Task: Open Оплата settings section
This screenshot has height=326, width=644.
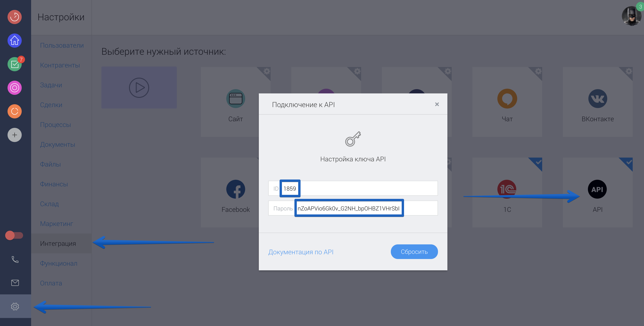Action: pos(51,283)
